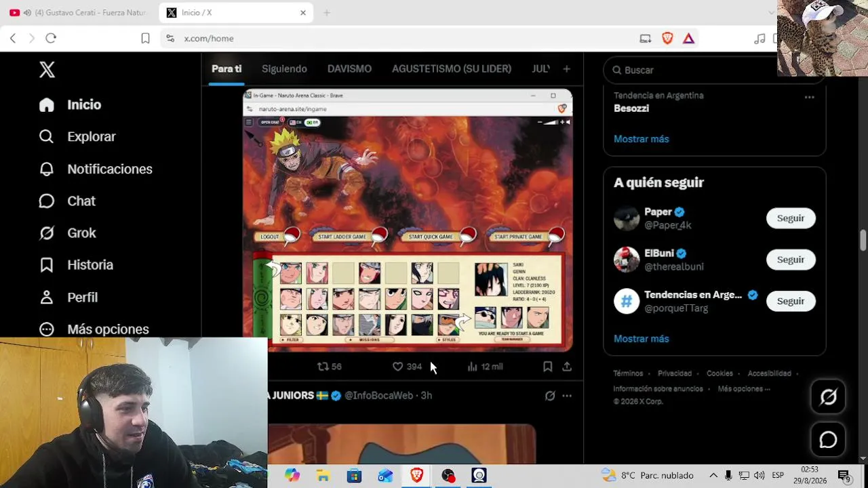Enlarge the Naruto Arena screenshot image
This screenshot has width=868, height=488.
pos(408,220)
